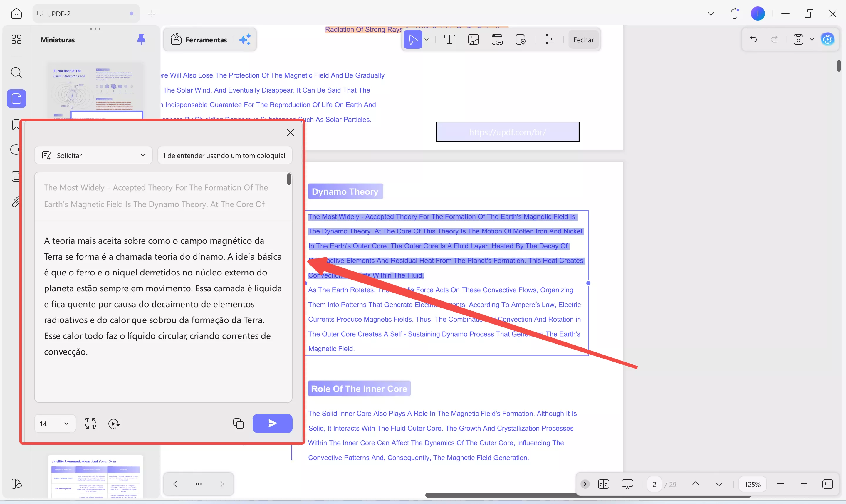
Task: Open the image insertion tool
Action: (474, 39)
